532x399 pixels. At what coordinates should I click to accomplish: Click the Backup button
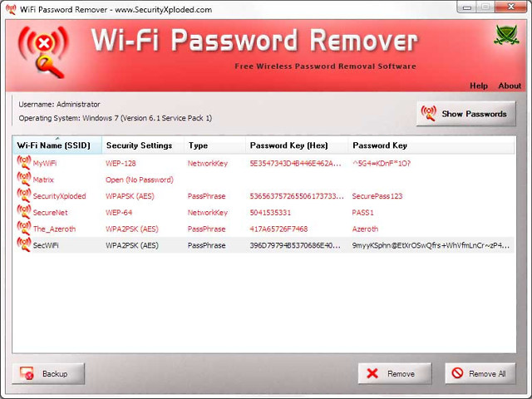47,374
